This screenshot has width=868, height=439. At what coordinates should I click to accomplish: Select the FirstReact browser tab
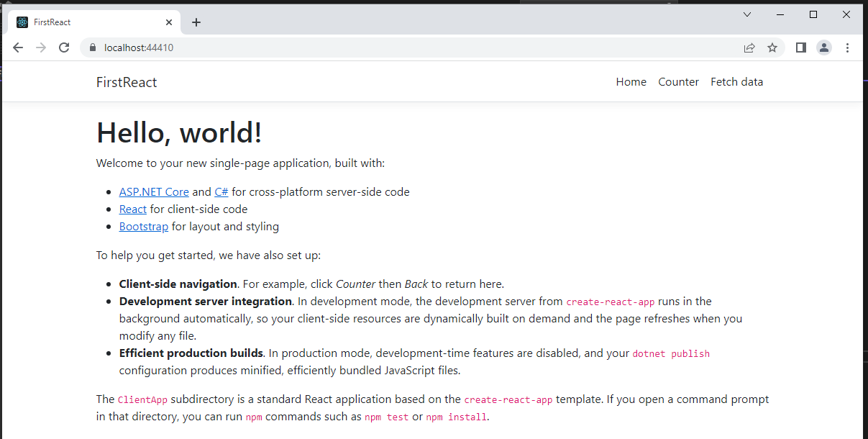(93, 22)
